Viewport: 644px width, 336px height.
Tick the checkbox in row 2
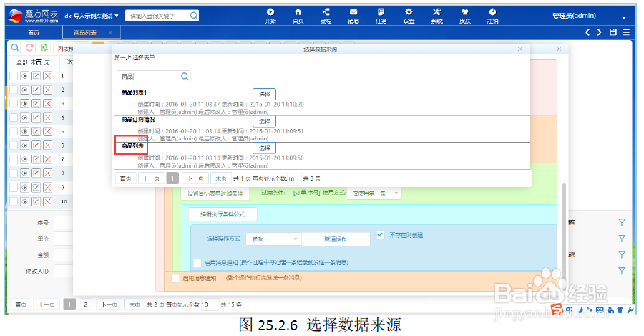click(14, 90)
